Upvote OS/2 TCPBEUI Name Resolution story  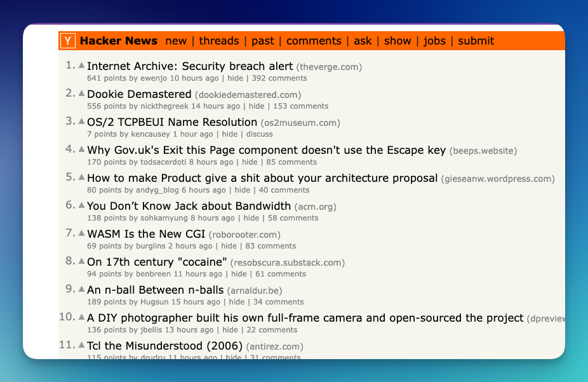click(81, 121)
